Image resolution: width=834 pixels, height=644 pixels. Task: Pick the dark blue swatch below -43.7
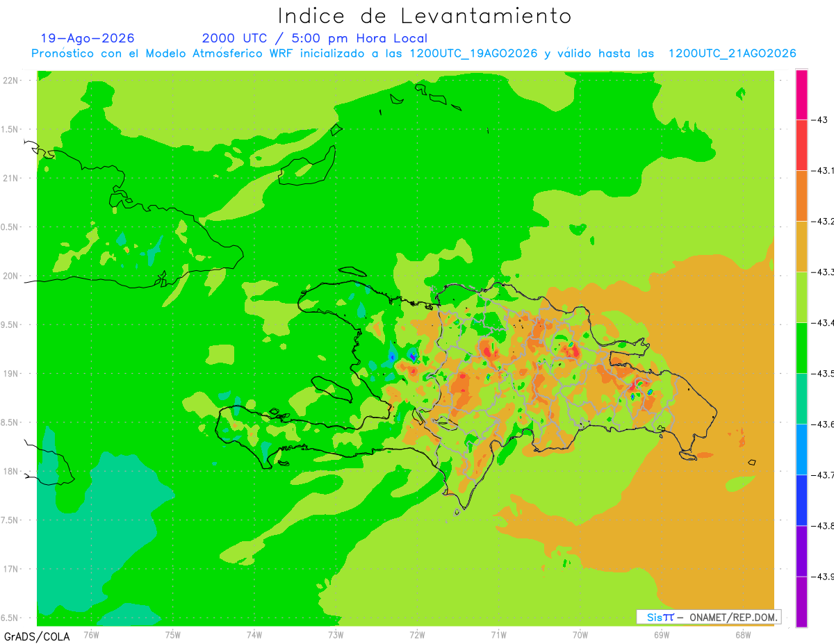coord(801,500)
